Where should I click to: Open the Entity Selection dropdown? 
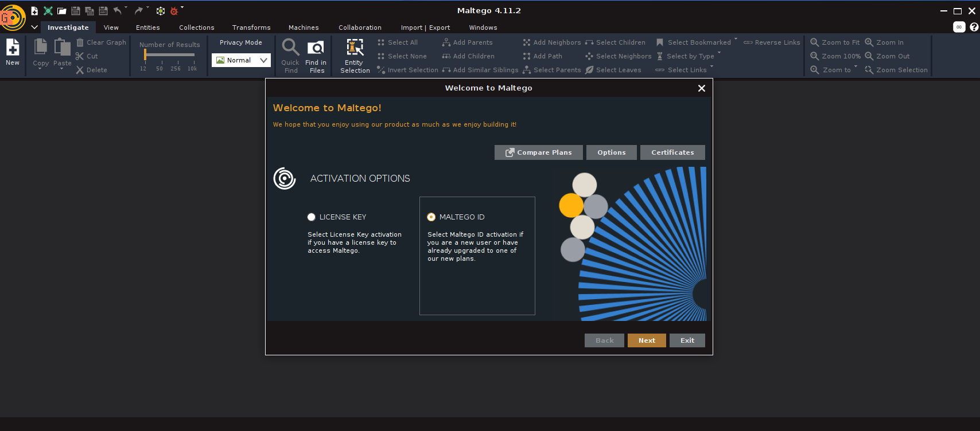click(355, 56)
